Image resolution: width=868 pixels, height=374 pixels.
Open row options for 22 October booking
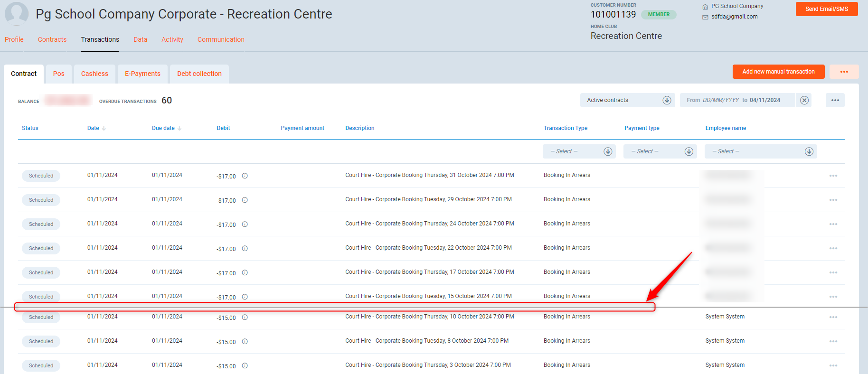tap(833, 248)
